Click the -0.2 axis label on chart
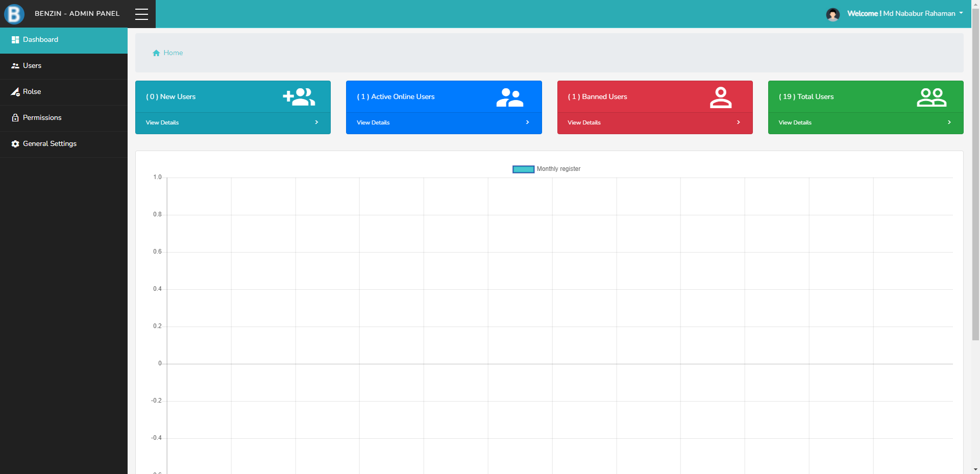 point(156,401)
